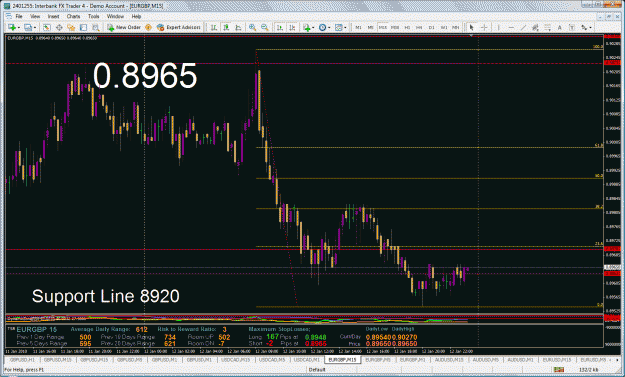Open the Help menu
The image size is (625, 377).
click(x=136, y=16)
